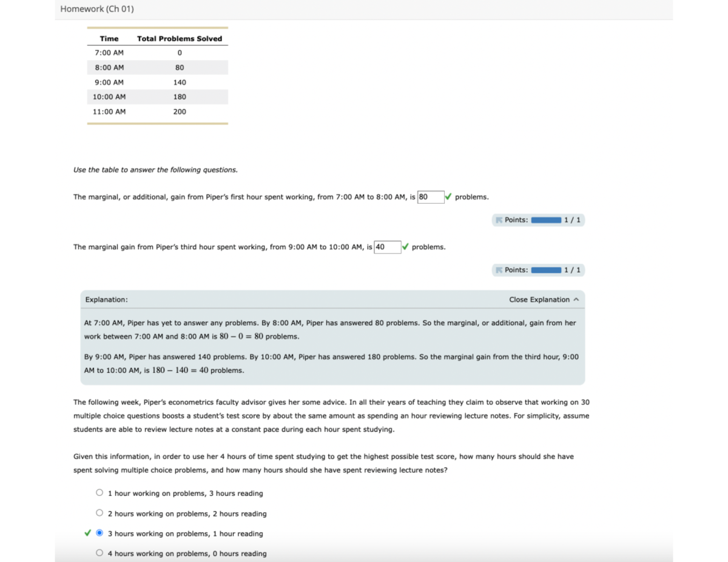Click the green checkmark beside the 3 hours option
This screenshot has height=562, width=728.
click(87, 534)
